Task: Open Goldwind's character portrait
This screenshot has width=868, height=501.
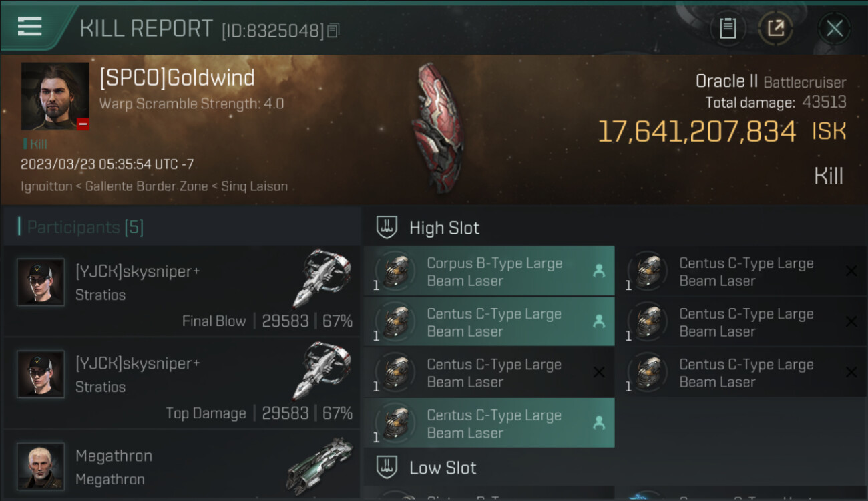Action: [55, 96]
